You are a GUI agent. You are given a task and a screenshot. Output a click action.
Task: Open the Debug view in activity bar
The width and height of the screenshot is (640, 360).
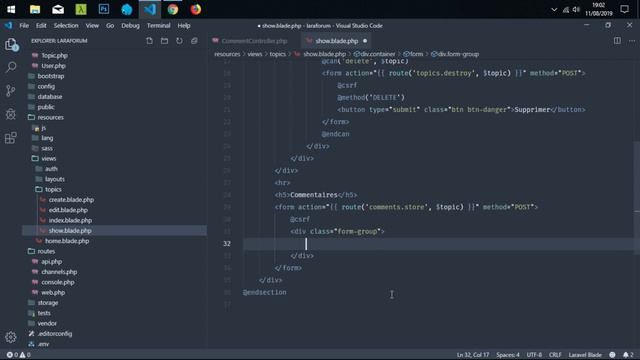(11, 114)
